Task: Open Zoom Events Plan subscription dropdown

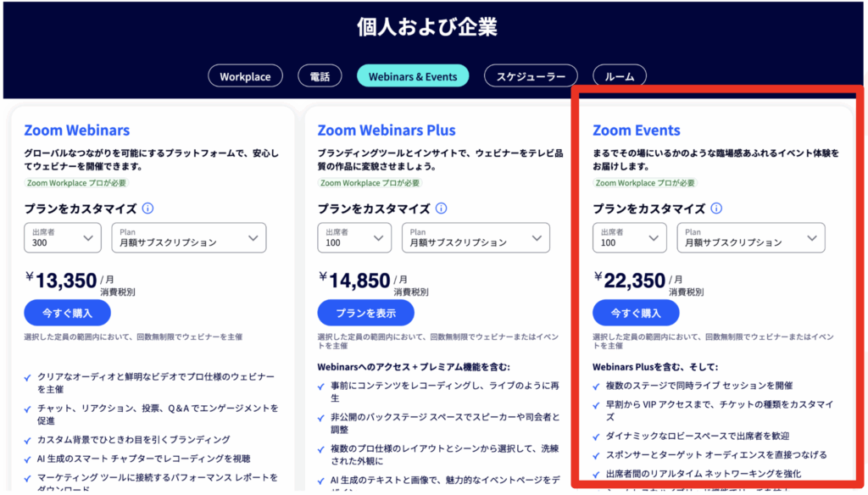Action: [751, 237]
